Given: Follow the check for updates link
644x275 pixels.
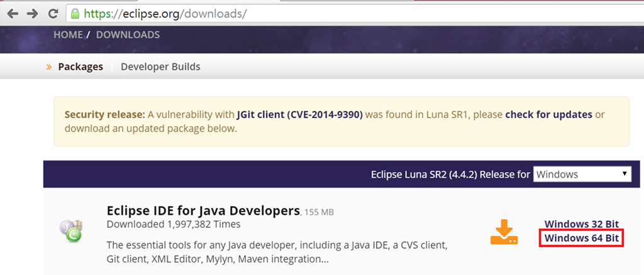Looking at the screenshot, I should (548, 114).
